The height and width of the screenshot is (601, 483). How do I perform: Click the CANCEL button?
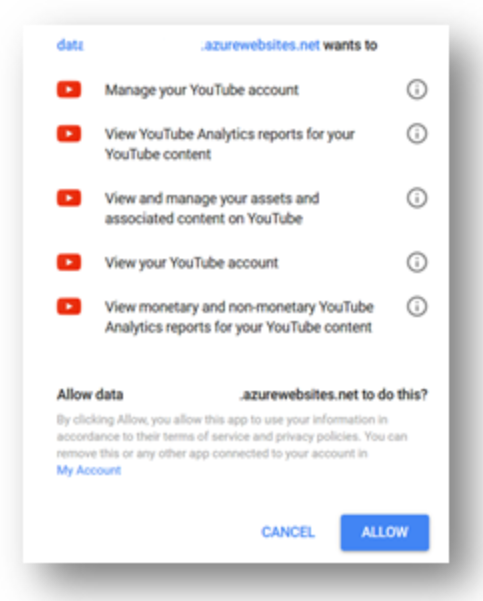288,532
